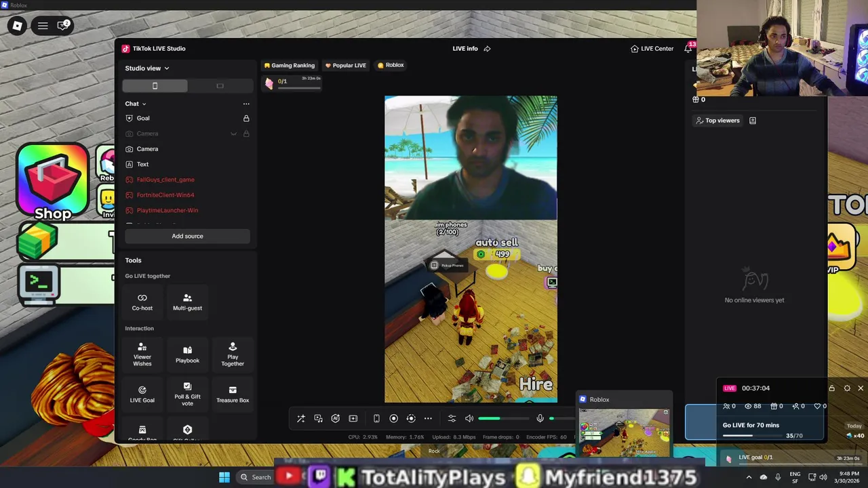Viewport: 868px width, 488px height.
Task: Unlock the dimmed Camera source
Action: (246, 134)
